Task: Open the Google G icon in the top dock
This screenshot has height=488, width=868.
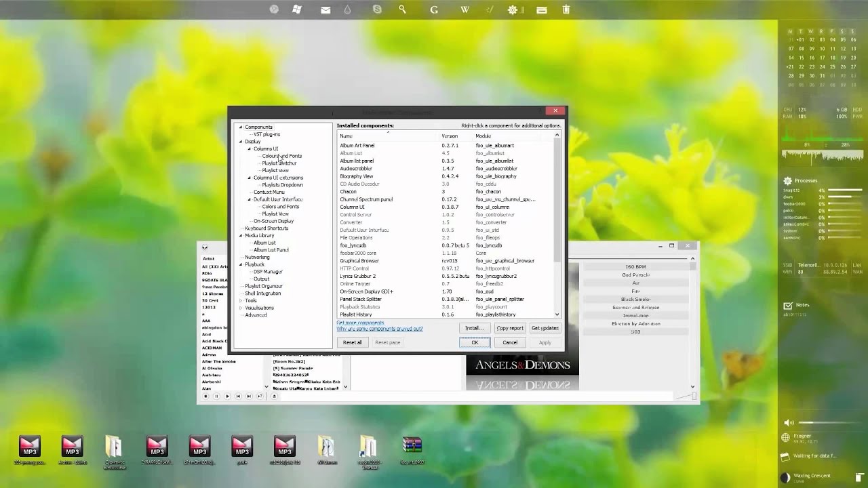Action: [x=434, y=9]
